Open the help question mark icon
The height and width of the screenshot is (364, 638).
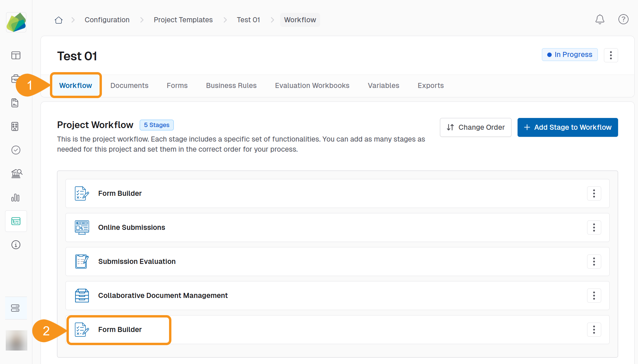[x=623, y=20]
